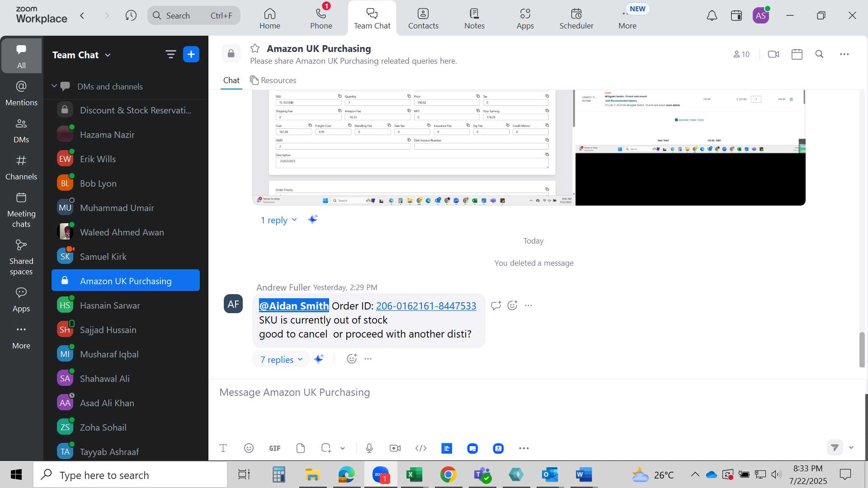The height and width of the screenshot is (488, 868).
Task: Select the All section in left sidebar
Action: [21, 56]
